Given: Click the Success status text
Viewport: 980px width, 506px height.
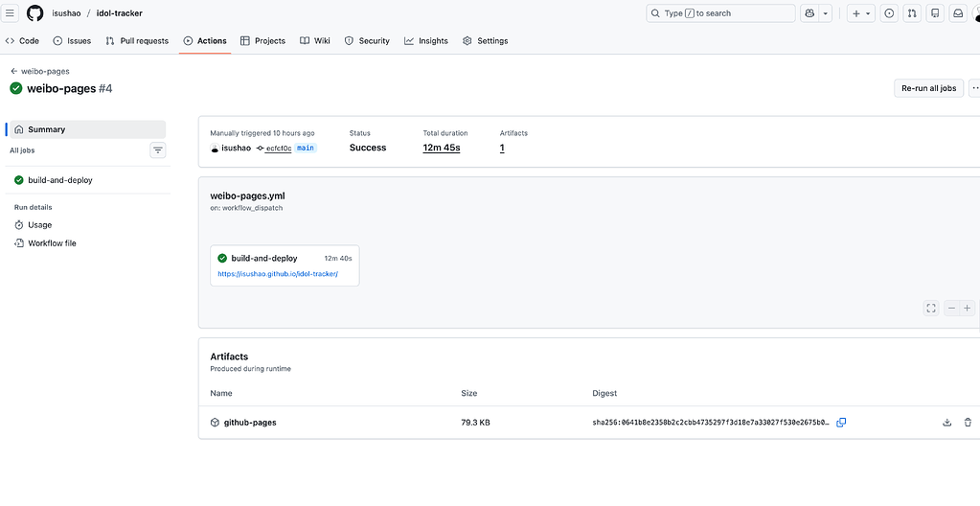Looking at the screenshot, I should [368, 149].
